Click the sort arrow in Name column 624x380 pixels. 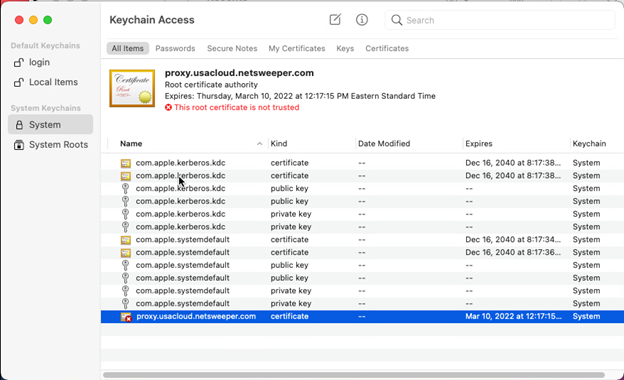pos(259,144)
